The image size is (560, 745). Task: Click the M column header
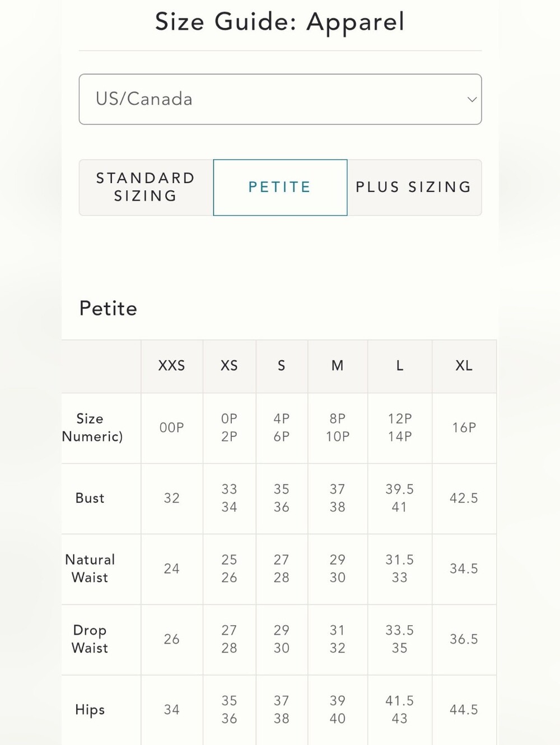point(337,366)
